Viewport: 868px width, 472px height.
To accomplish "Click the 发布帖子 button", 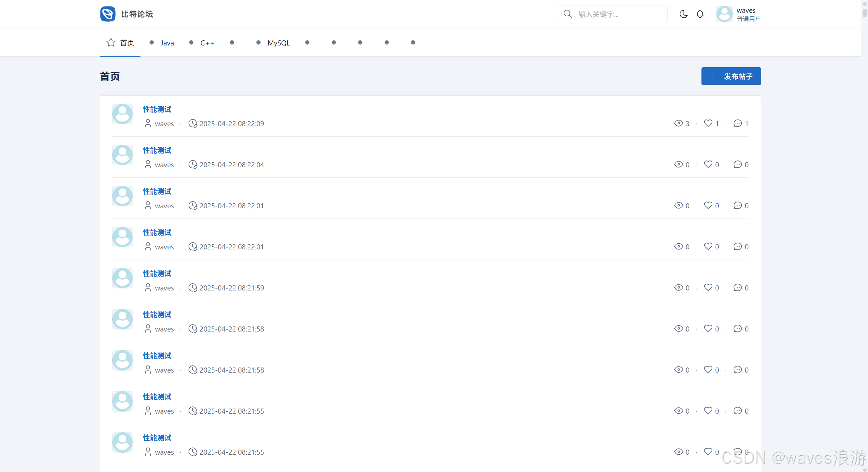I will 731,76.
